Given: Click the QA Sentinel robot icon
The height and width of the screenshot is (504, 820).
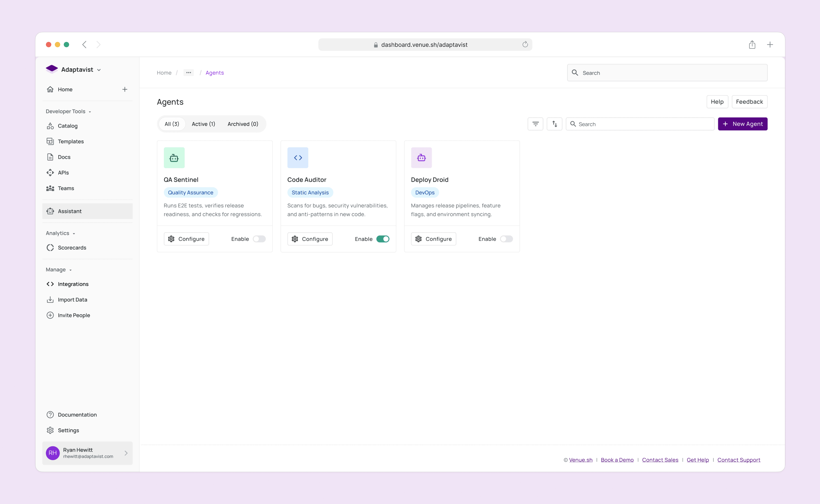Looking at the screenshot, I should [x=174, y=158].
